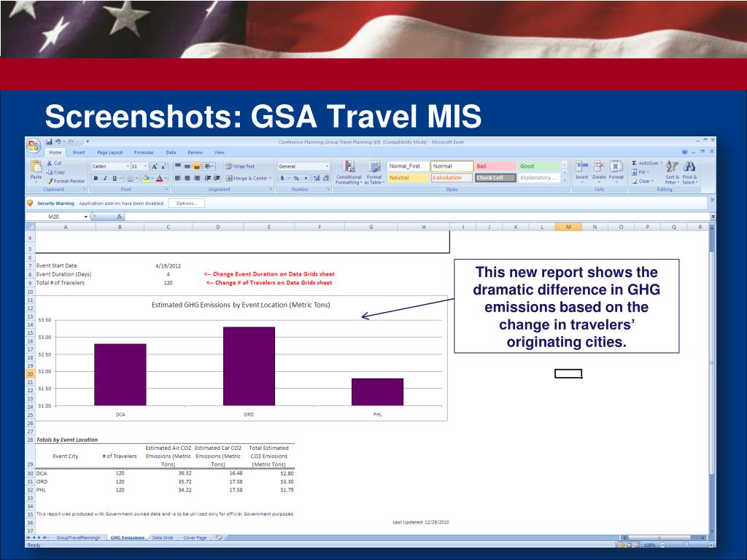Switch to the Review tab
This screenshot has width=747, height=560.
point(195,152)
